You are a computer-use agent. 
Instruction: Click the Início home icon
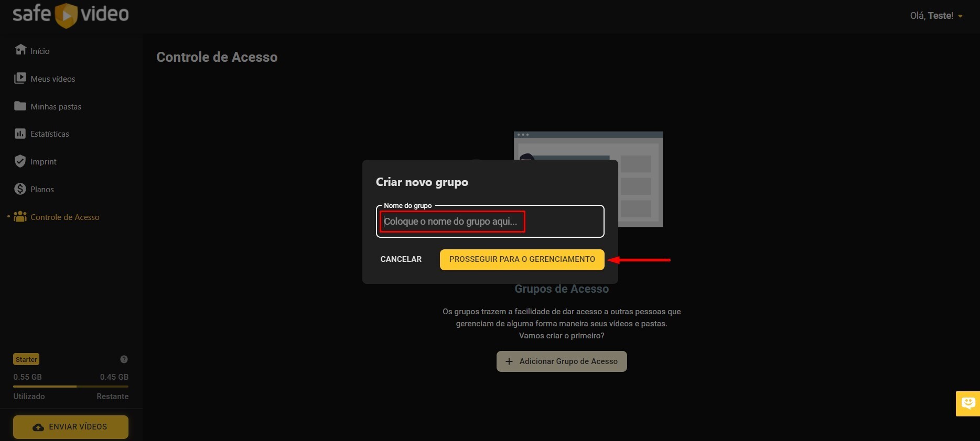(20, 50)
